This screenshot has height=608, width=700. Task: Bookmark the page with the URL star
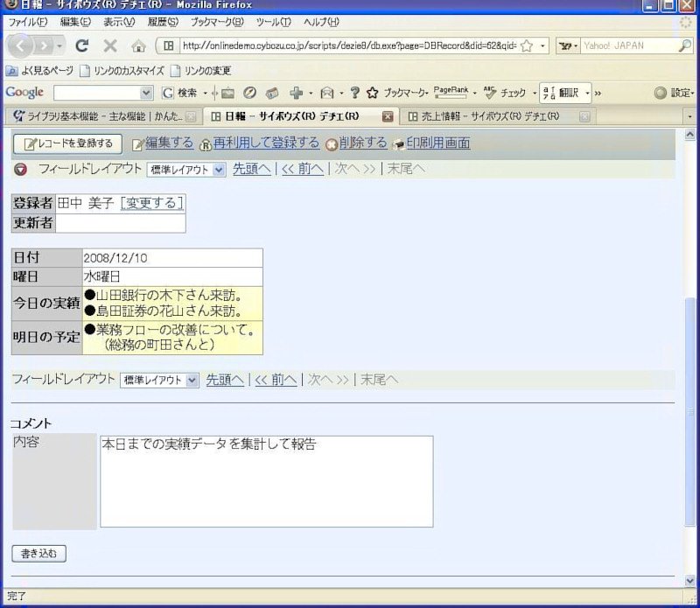pos(527,45)
